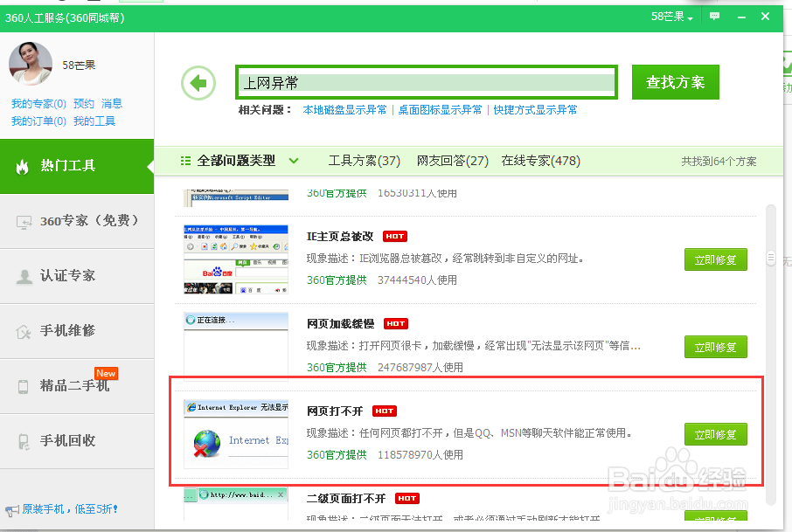
Task: Open the 热门工具 sidebar section
Action: (x=77, y=166)
